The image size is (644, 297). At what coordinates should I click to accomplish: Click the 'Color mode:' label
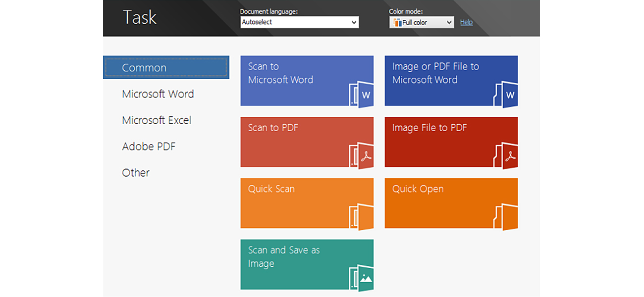[406, 11]
